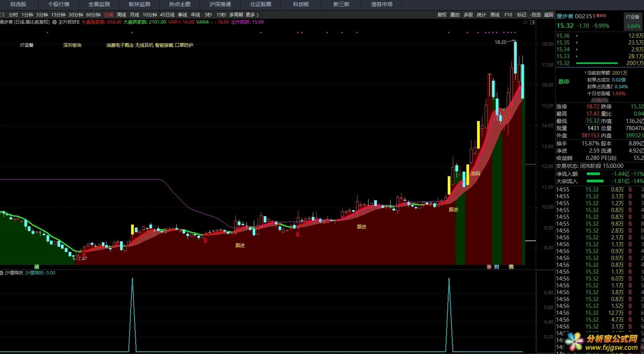The image size is (644, 354).
Task: Open 科创板 tab
Action: [x=301, y=5]
